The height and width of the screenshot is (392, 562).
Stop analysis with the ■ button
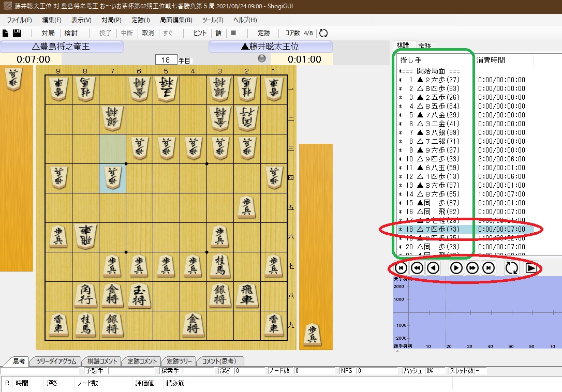coord(234,33)
